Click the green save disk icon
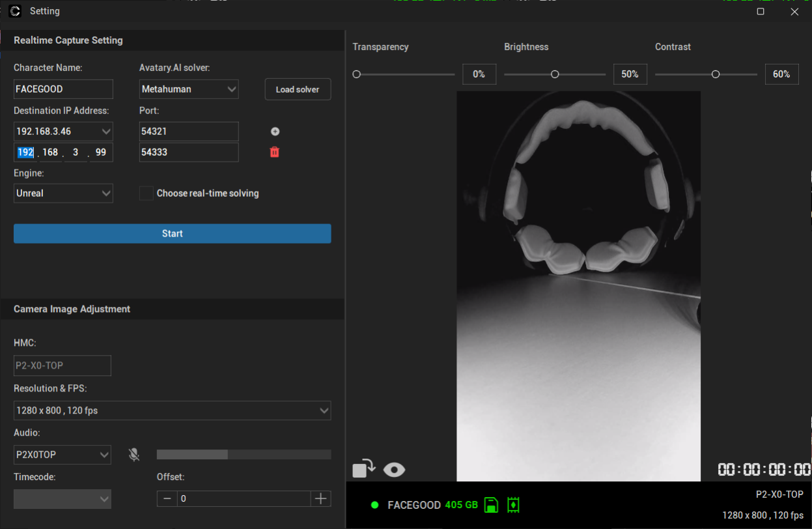 [x=492, y=505]
